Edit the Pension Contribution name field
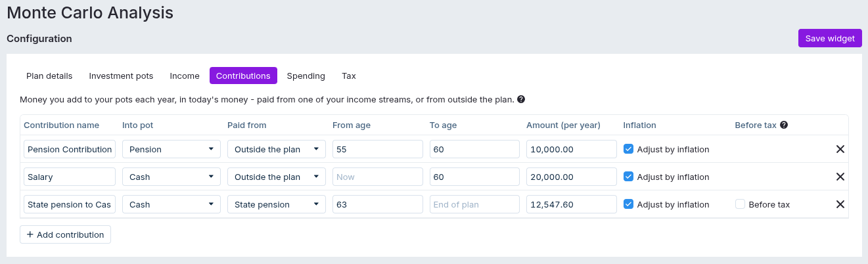Screen dimensions: 868x264 [x=70, y=149]
